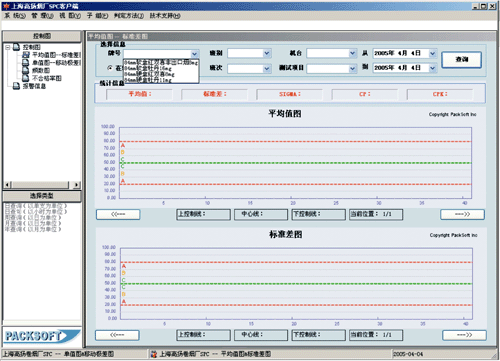Viewport: 500px width, 361px height.
Task: Click the SIGMA statistic field
Action: pyautogui.click(x=290, y=94)
